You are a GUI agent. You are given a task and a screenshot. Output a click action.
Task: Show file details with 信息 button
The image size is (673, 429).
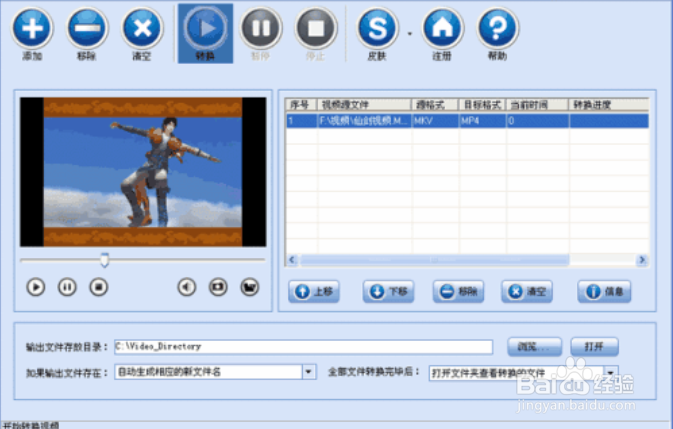point(604,292)
